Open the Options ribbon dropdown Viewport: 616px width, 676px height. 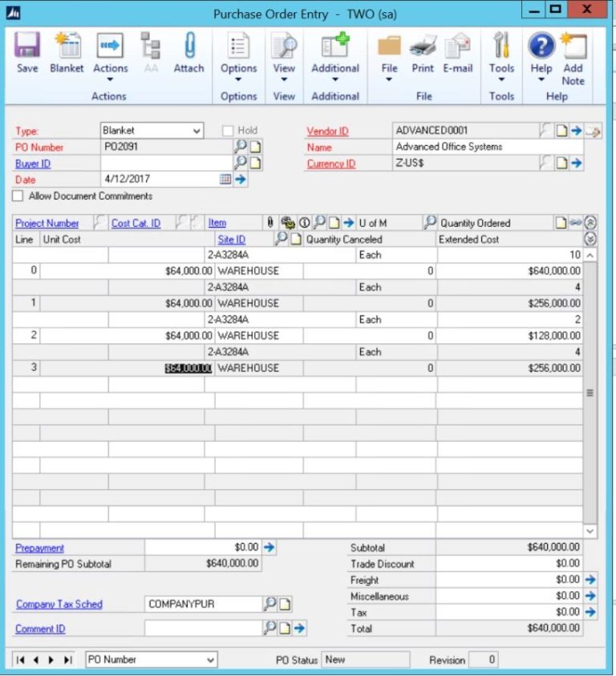pos(238,56)
